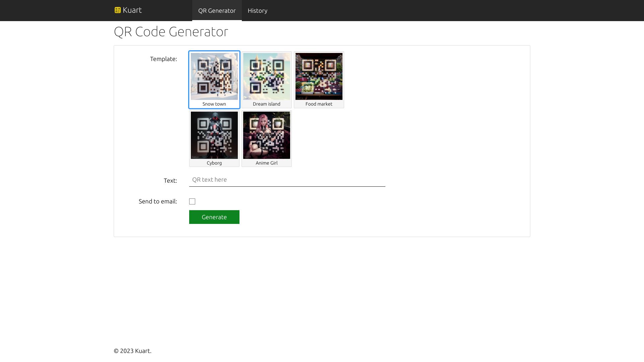Open the QR Generator tab

217,10
